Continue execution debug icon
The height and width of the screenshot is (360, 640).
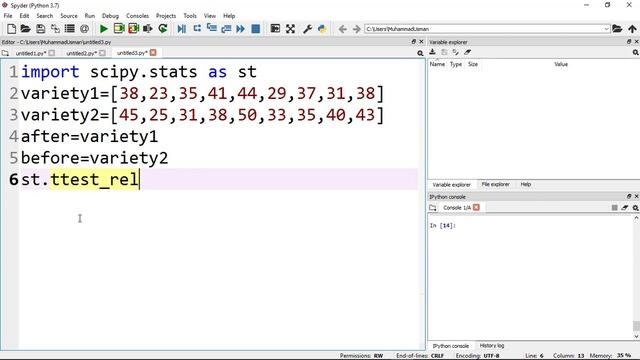[x=240, y=29]
